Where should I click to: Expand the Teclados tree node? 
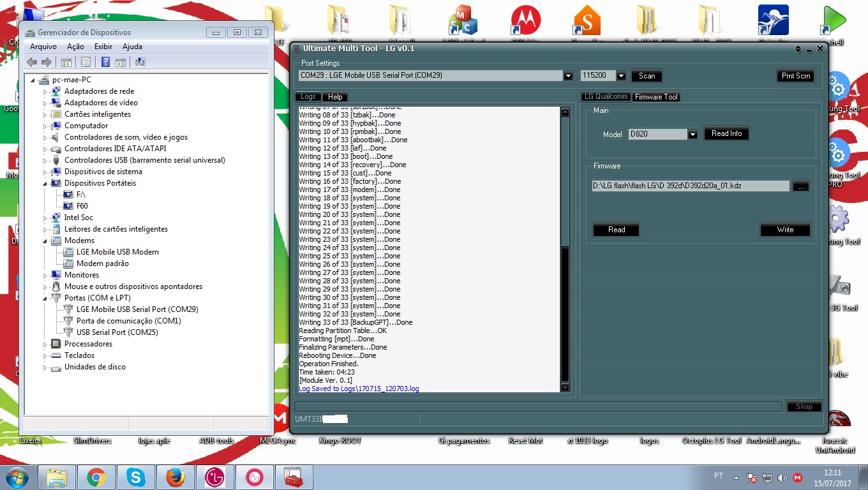pyautogui.click(x=45, y=355)
